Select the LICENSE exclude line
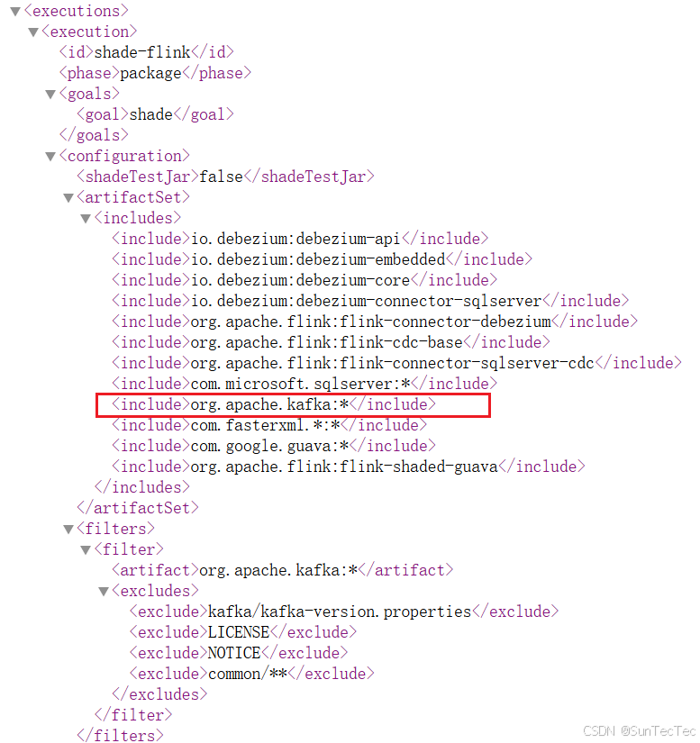 tap(243, 632)
